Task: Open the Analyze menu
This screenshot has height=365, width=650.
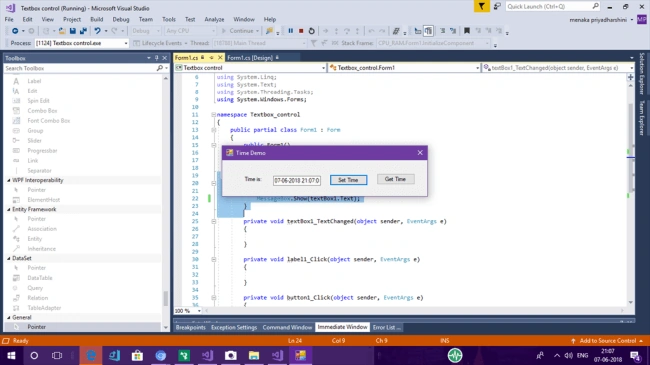Action: 214,19
